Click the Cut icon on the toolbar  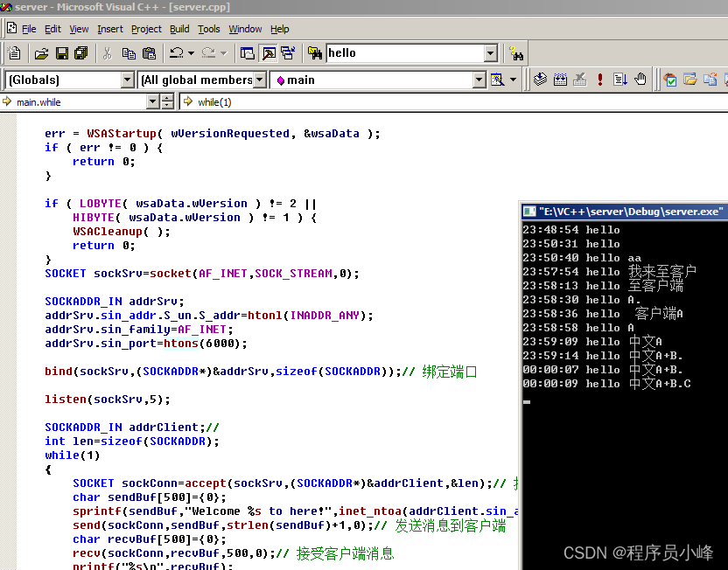pyautogui.click(x=108, y=52)
